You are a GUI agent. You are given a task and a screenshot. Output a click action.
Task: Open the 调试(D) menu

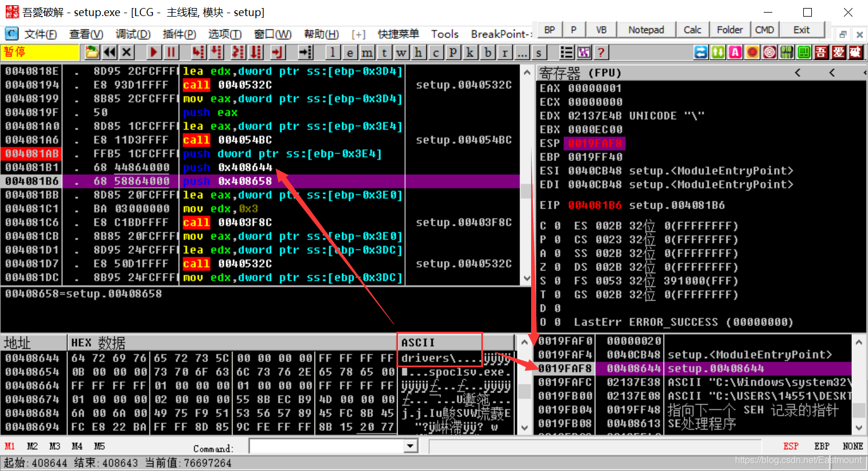(133, 34)
